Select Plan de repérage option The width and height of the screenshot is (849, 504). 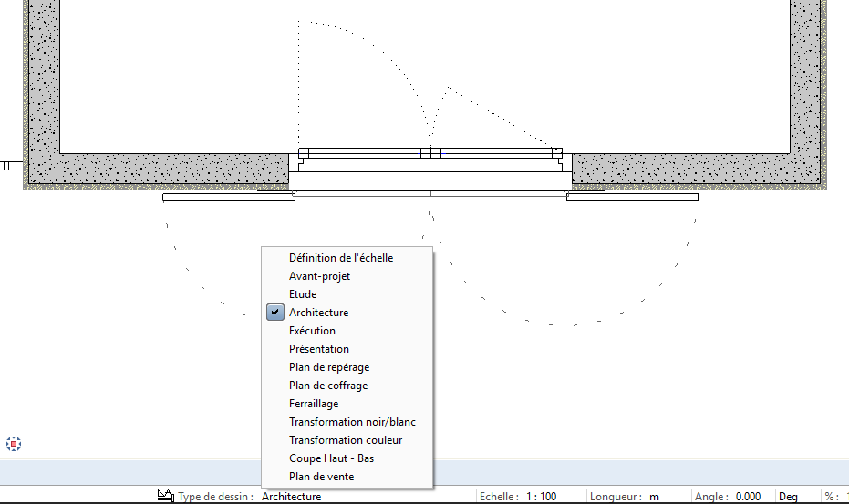[347, 367]
